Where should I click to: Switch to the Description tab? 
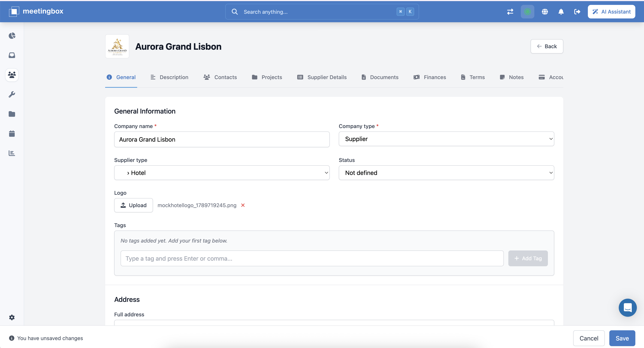(169, 77)
